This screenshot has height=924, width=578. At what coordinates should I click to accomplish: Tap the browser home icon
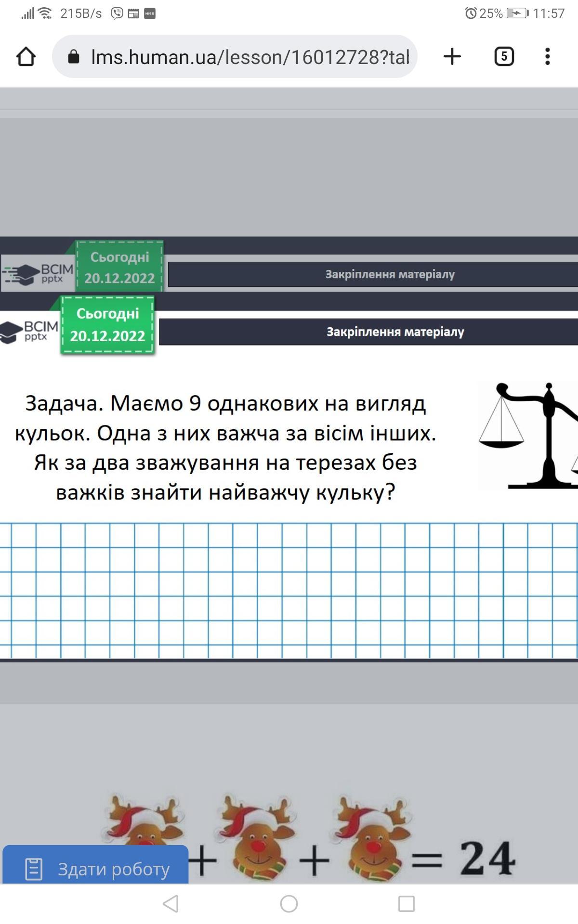26,56
